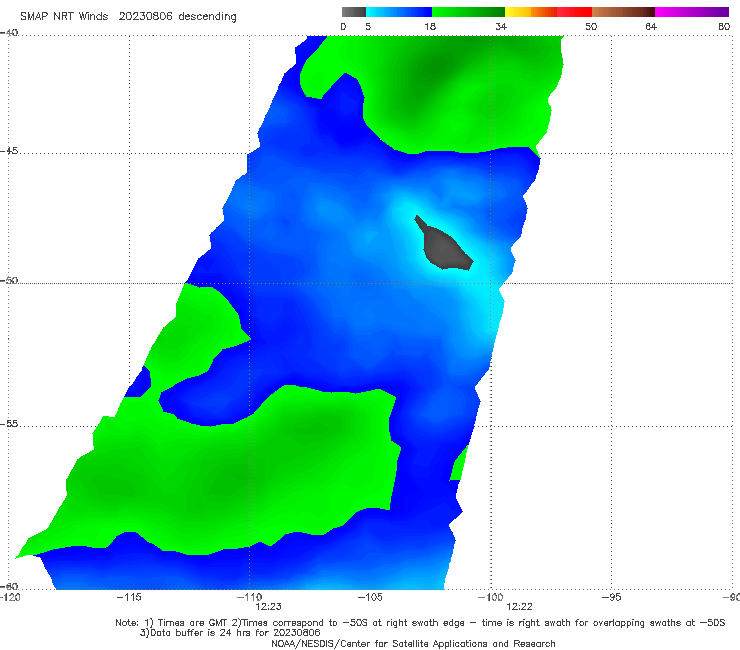The image size is (740, 650).
Task: Click the '-60' latitude axis label
Action: pyautogui.click(x=9, y=586)
